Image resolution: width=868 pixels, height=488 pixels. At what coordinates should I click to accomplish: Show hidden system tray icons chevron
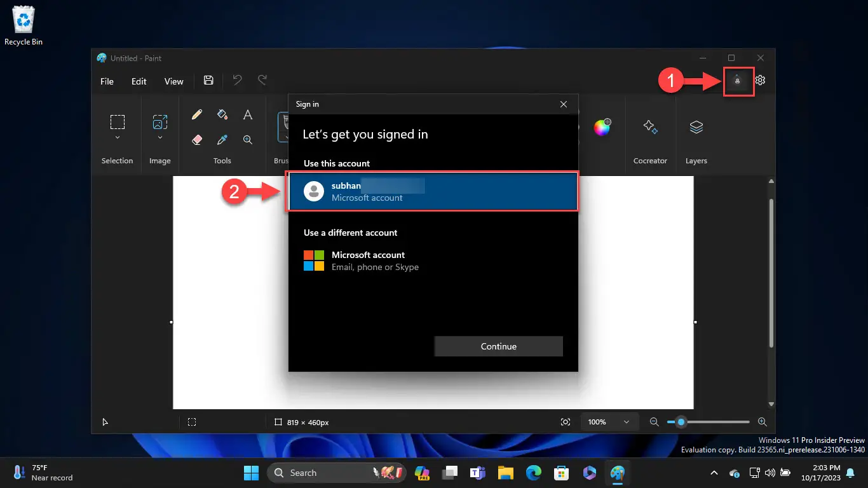(714, 473)
